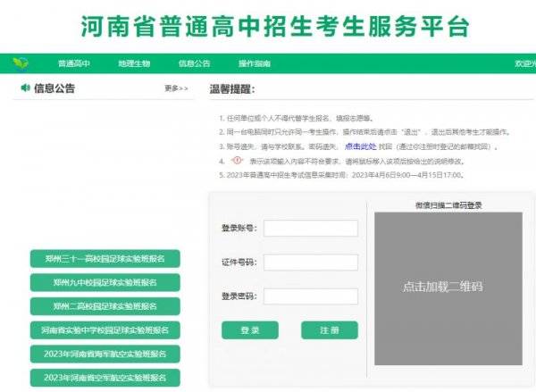Open the 地理生物 menu
This screenshot has width=536, height=392.
click(134, 63)
